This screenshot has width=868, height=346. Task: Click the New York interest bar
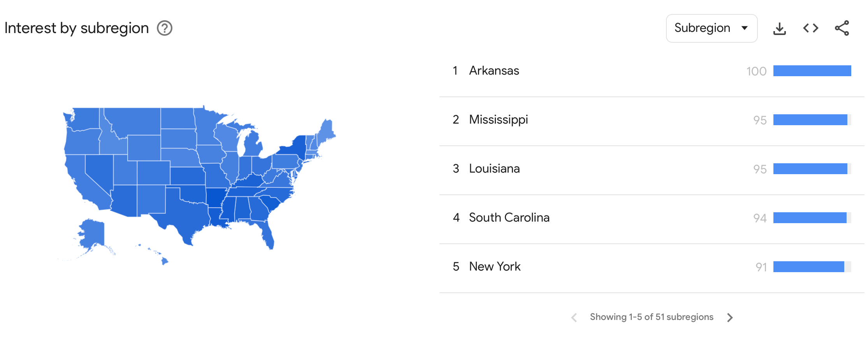[x=808, y=267]
